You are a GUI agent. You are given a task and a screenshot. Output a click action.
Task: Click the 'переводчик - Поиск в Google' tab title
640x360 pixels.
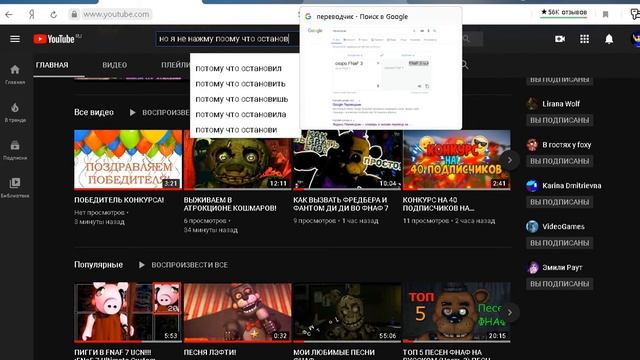362,17
